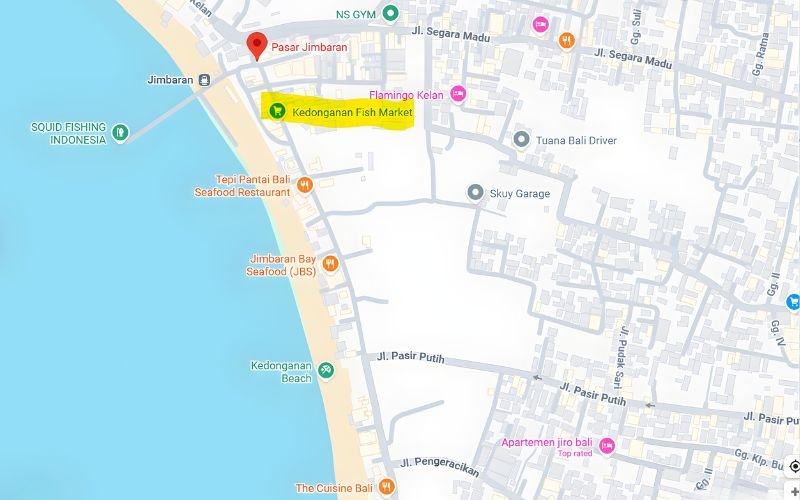The image size is (800, 500).
Task: Click the blue shopping cart marker at right edge
Action: click(x=793, y=302)
